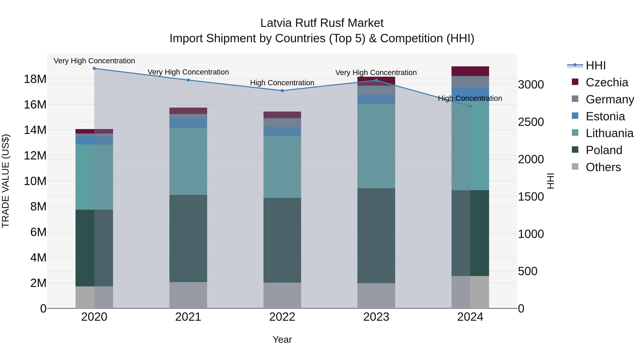This screenshot has height=362, width=644.
Task: Click the Lithuania teal legend swatch
Action: coord(575,133)
